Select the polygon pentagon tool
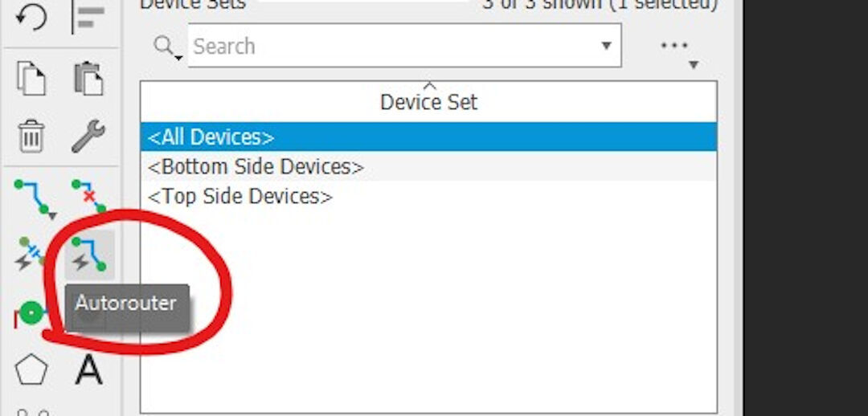868x416 pixels. pyautogui.click(x=31, y=370)
